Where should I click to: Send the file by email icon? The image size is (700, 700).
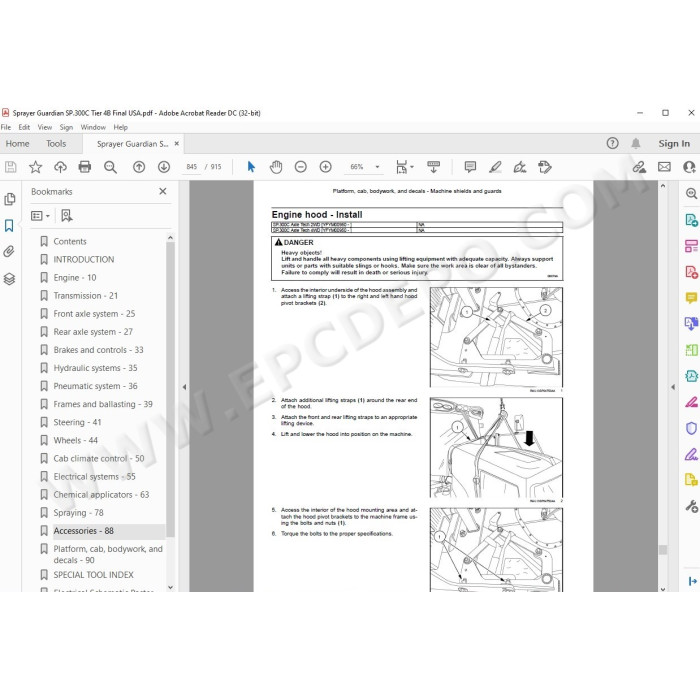point(664,167)
